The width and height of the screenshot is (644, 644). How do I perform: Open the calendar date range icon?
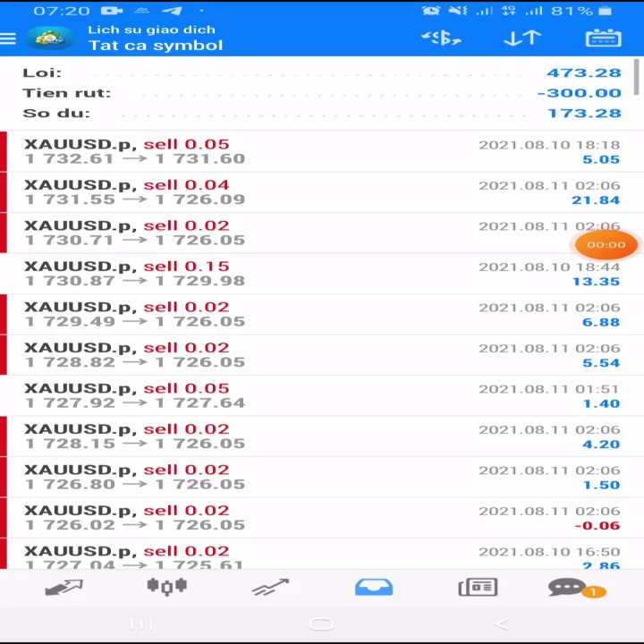tap(603, 38)
